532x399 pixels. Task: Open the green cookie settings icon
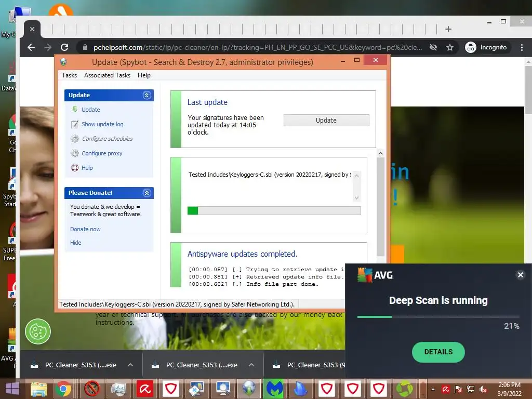point(37,332)
